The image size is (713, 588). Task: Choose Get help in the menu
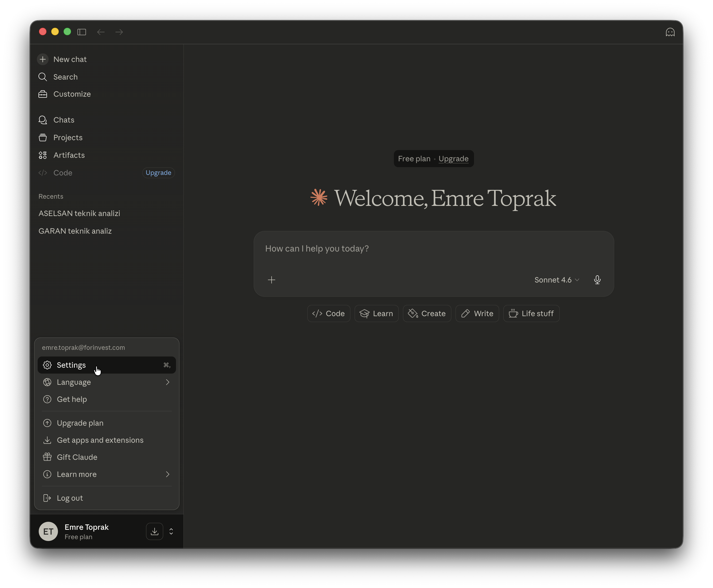pos(106,399)
